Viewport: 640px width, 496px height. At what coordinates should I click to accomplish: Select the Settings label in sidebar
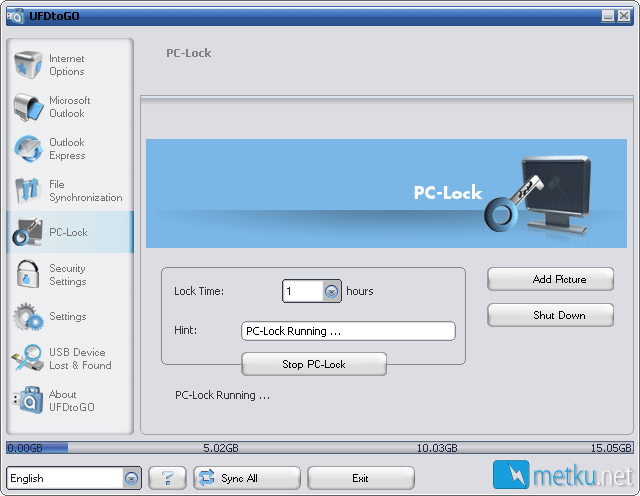pyautogui.click(x=68, y=316)
